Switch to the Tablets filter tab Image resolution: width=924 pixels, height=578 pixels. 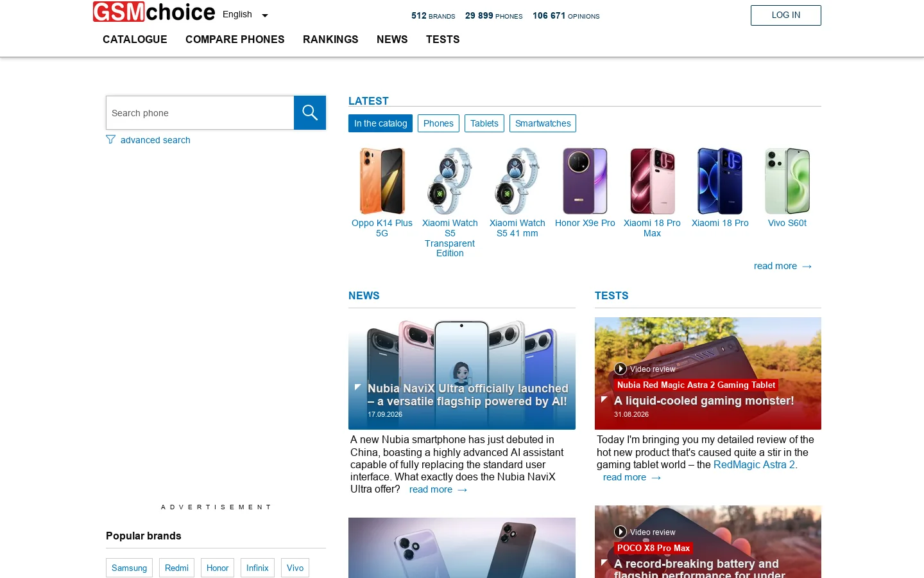[x=484, y=123]
